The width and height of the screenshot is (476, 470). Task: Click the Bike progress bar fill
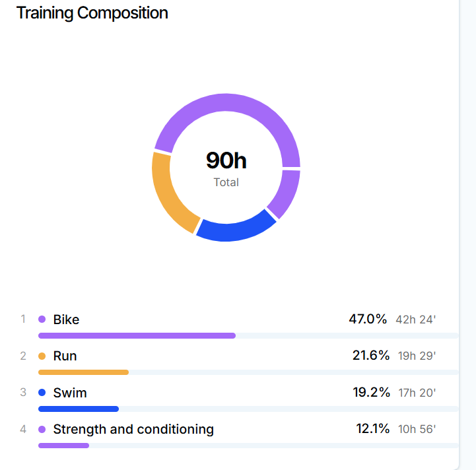click(x=137, y=336)
